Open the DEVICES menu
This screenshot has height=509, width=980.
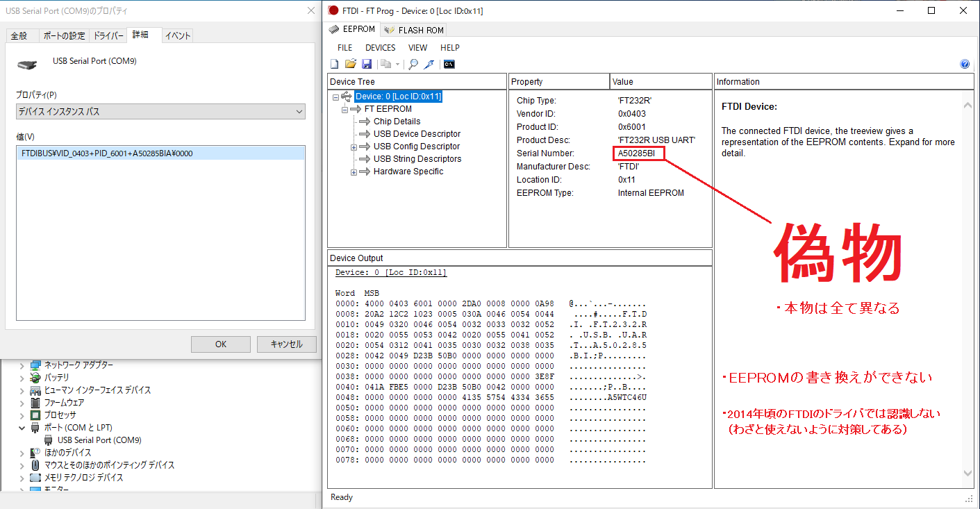click(381, 48)
